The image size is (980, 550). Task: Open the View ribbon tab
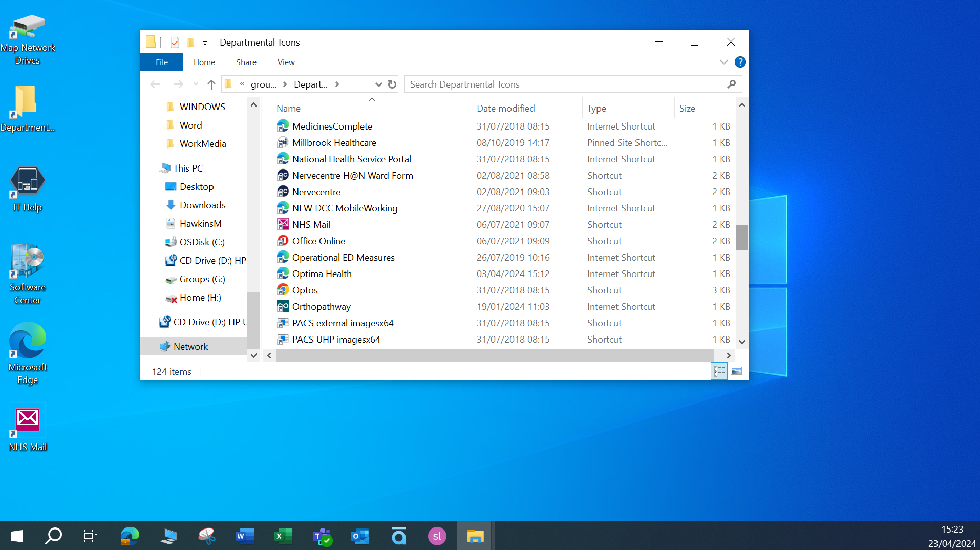[286, 62]
